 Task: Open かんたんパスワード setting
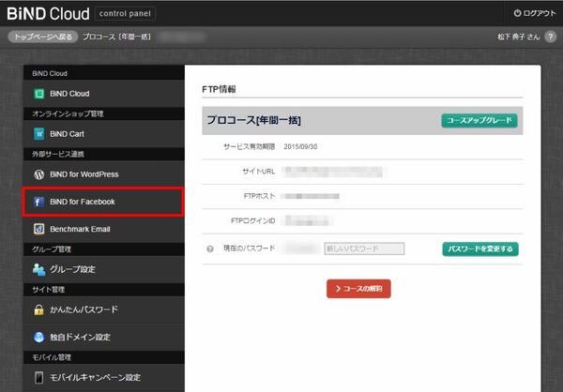pyautogui.click(x=104, y=309)
